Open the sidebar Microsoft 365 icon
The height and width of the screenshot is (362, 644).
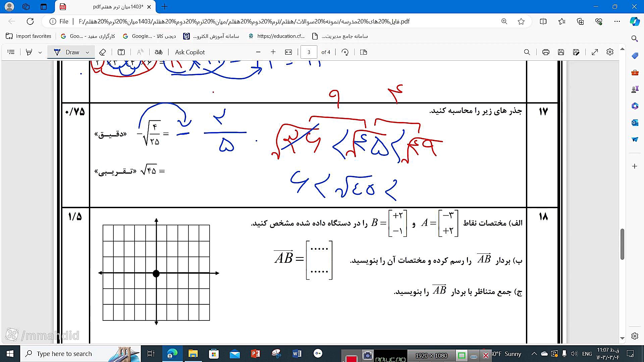pos(635,106)
